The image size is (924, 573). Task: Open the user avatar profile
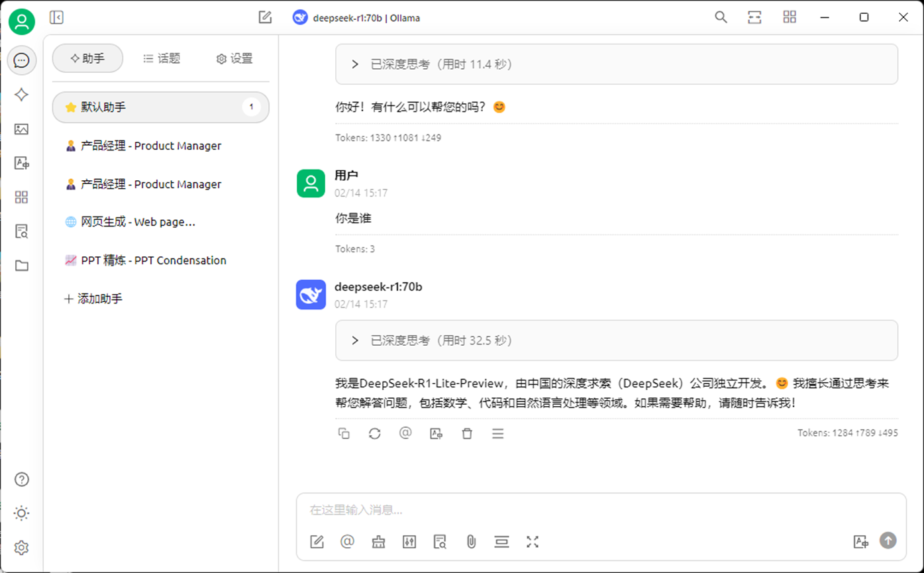(22, 22)
